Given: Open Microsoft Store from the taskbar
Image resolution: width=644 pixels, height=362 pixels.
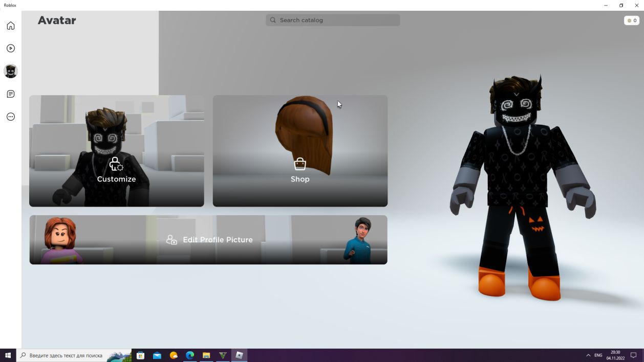Looking at the screenshot, I should click(141, 355).
